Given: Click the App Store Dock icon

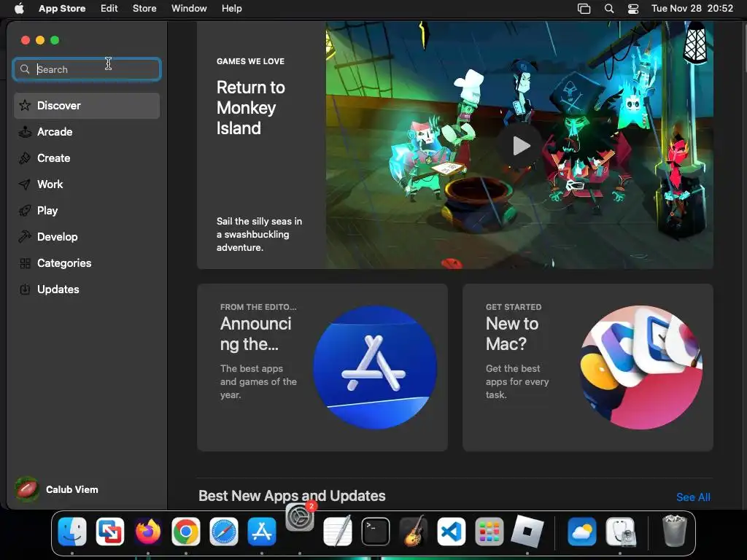Looking at the screenshot, I should (262, 532).
